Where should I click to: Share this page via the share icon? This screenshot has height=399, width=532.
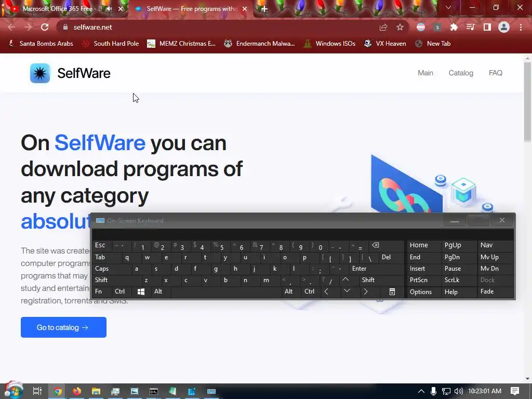[383, 27]
